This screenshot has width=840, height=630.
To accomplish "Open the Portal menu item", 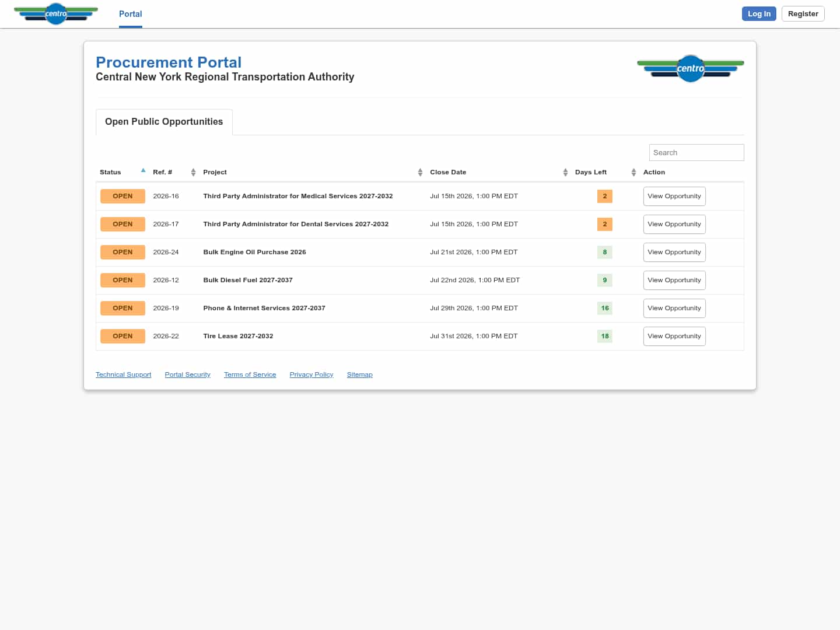I will click(x=131, y=14).
